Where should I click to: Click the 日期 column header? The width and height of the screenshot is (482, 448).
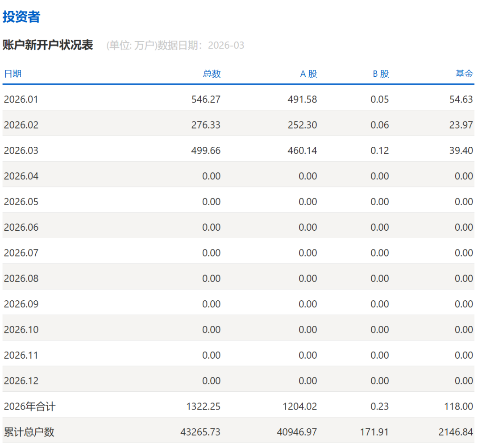[x=13, y=74]
